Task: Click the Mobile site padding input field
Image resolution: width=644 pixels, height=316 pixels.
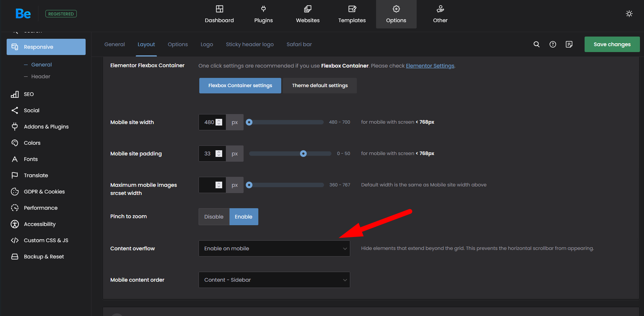Action: point(212,154)
